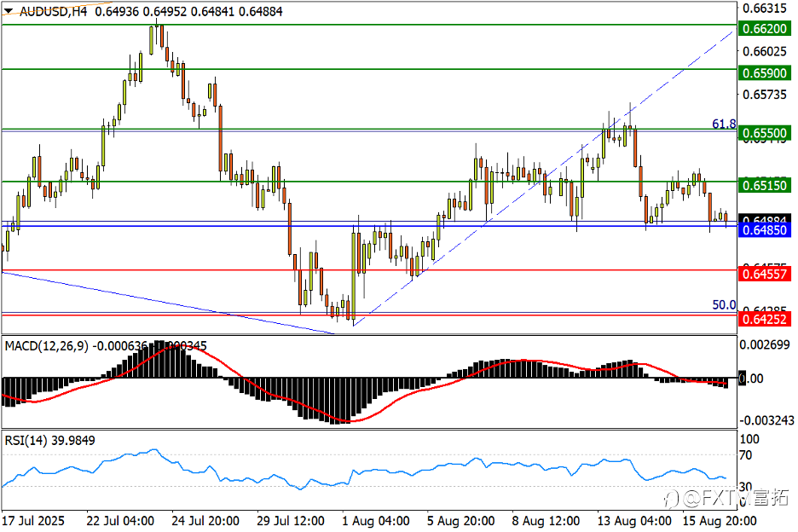Select the 22 Jul 04:00 time axis label

(x=120, y=521)
